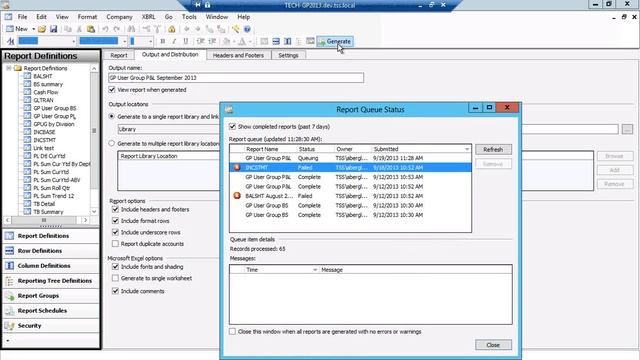640x360 pixels.
Task: Toggle 'View report when generated' checkbox
Action: tap(112, 89)
